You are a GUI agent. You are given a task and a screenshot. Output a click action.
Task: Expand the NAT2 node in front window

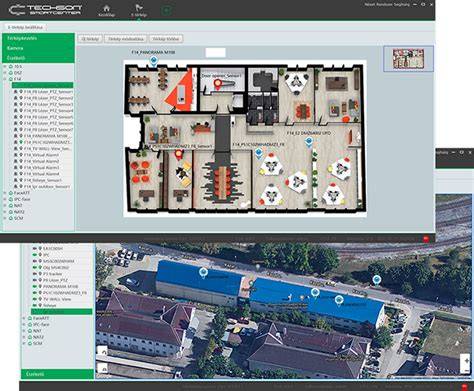[x=5, y=212]
